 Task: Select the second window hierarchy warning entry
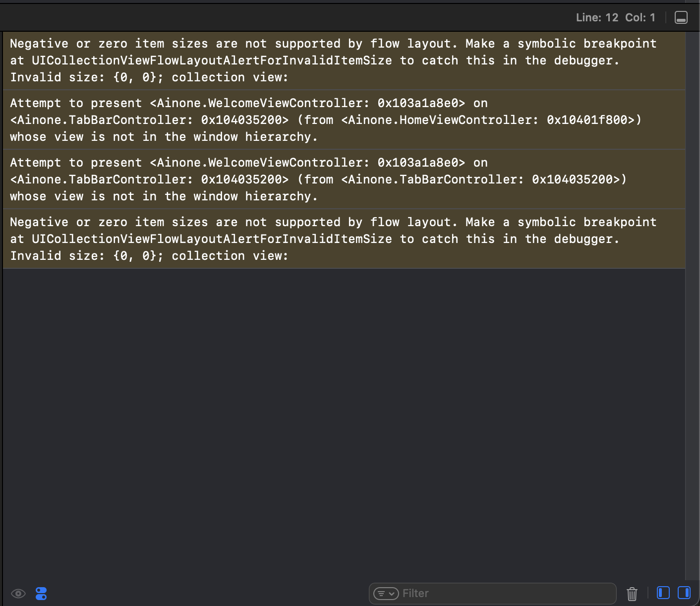pos(342,179)
